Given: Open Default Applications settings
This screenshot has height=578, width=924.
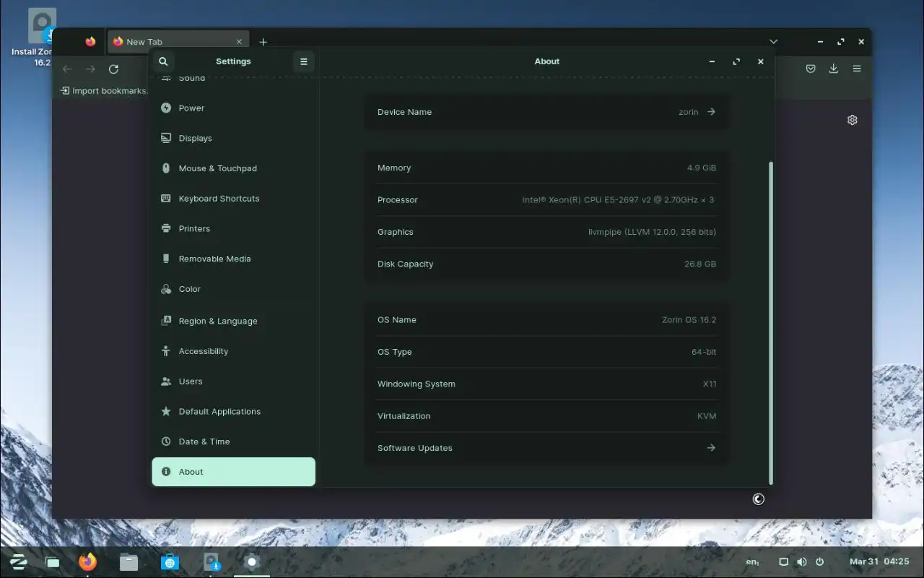Looking at the screenshot, I should (x=233, y=412).
